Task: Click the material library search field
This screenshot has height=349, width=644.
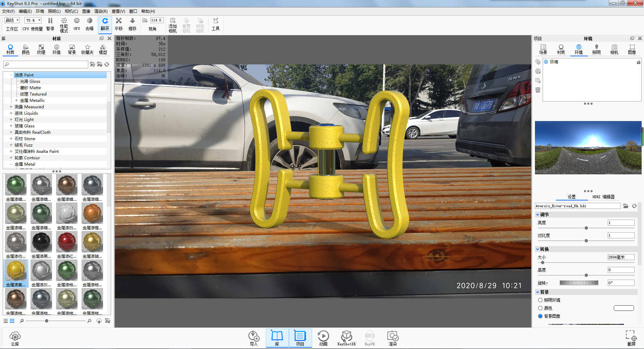Action: pos(46,64)
